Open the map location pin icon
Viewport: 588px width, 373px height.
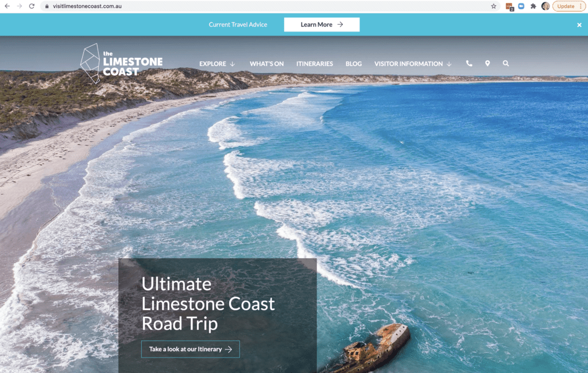click(488, 63)
